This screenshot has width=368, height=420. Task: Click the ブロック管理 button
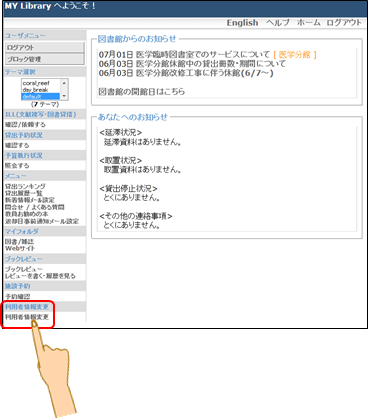[x=45, y=59]
